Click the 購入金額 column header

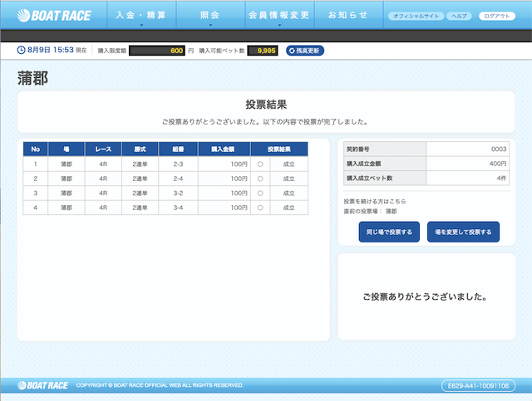(224, 149)
